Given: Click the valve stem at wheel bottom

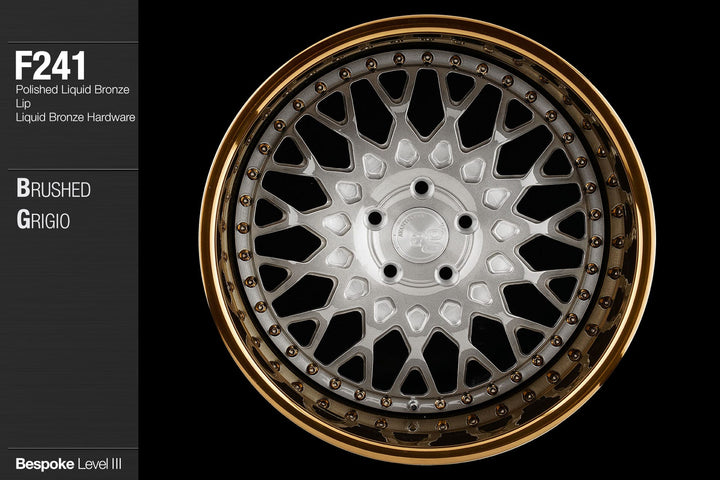Looking at the screenshot, I should [410, 403].
